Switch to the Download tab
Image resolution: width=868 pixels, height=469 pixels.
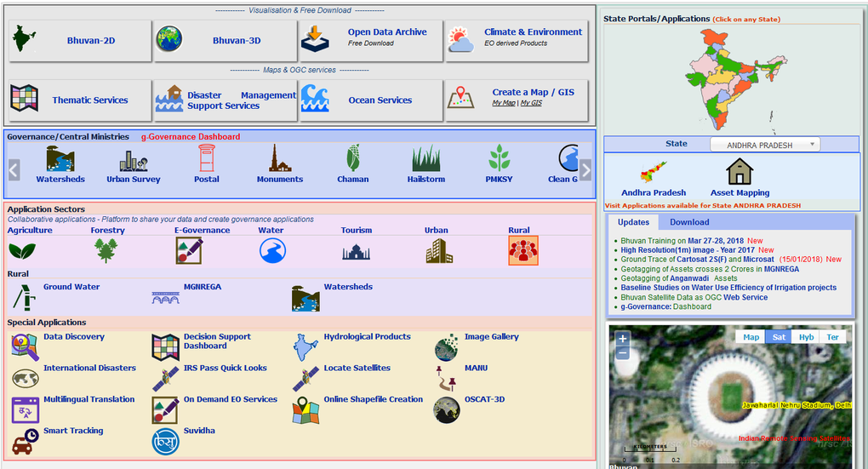click(689, 222)
